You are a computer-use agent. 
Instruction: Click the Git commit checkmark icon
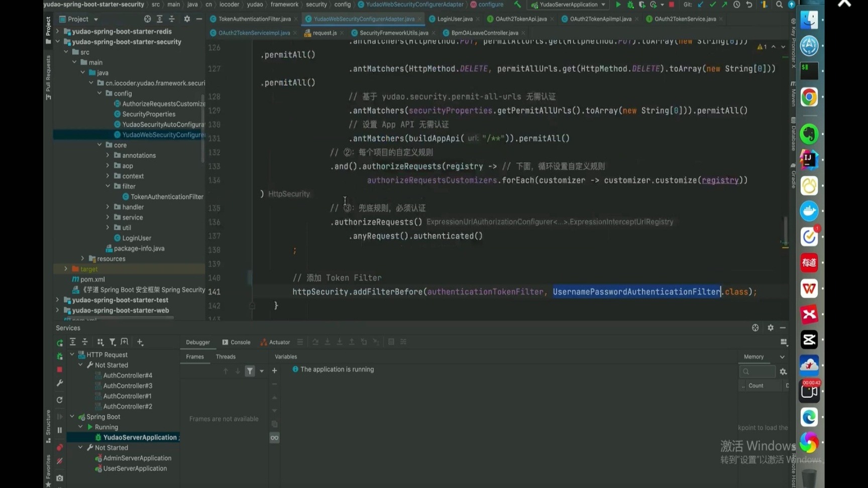pos(712,5)
